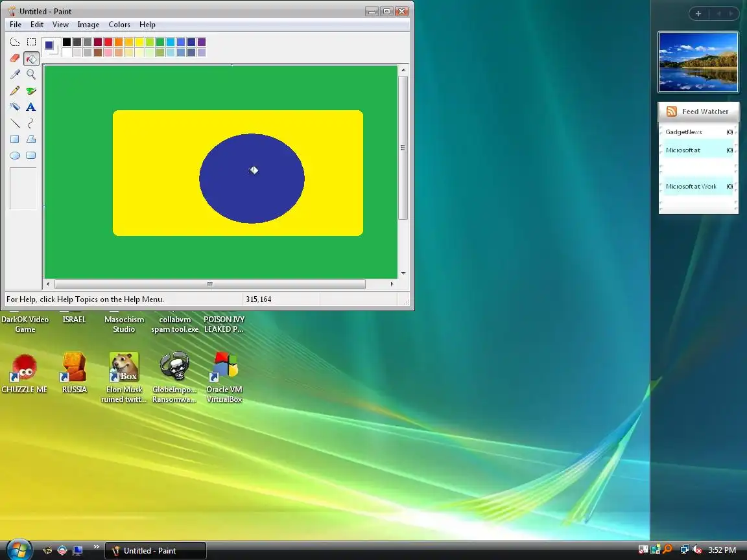The width and height of the screenshot is (747, 560).
Task: Select the Rectangle shape tool
Action: coord(15,139)
